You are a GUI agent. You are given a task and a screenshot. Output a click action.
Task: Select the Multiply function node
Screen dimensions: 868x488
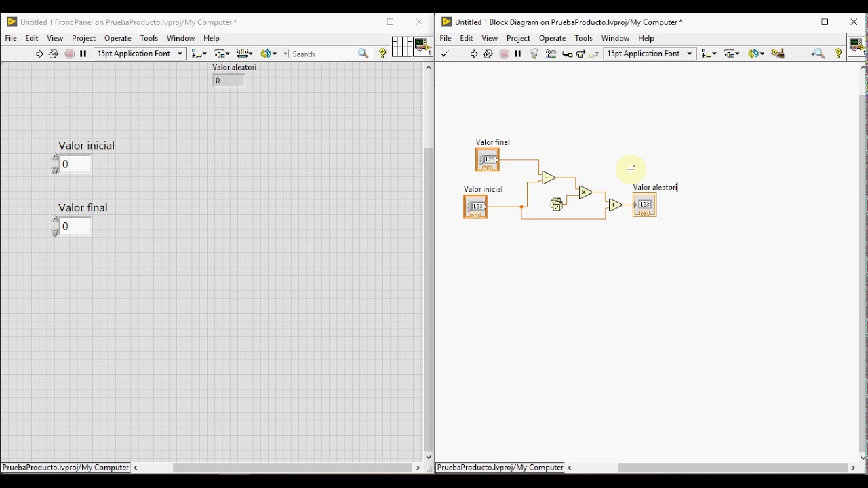(x=585, y=192)
